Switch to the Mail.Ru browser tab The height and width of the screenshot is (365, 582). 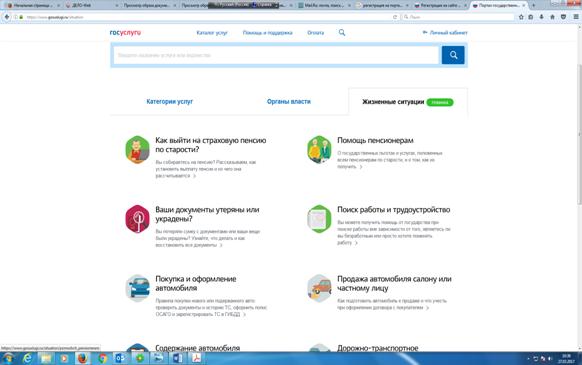tap(324, 6)
